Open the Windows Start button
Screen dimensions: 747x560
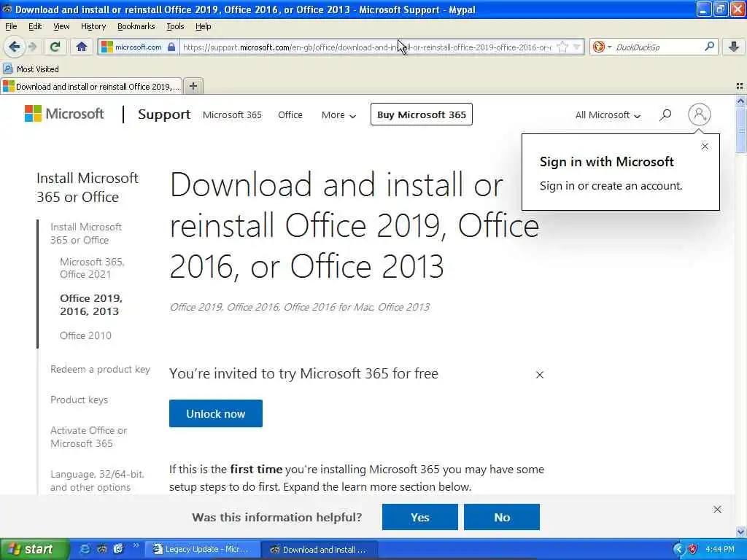coord(34,549)
